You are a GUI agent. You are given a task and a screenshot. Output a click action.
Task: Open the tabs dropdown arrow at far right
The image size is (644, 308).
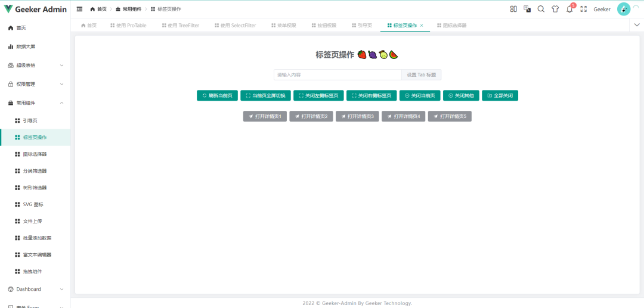pos(636,25)
